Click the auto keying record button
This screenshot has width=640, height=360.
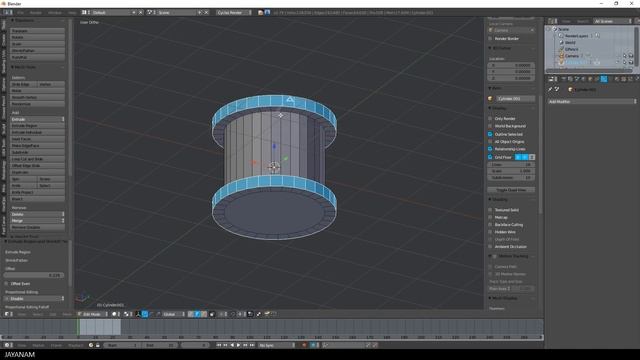click(x=304, y=345)
